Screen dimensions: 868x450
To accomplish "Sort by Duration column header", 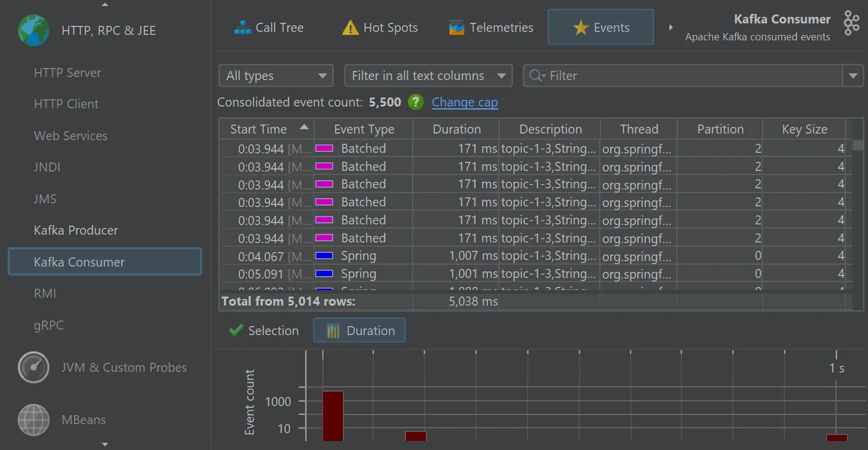I will coord(457,129).
